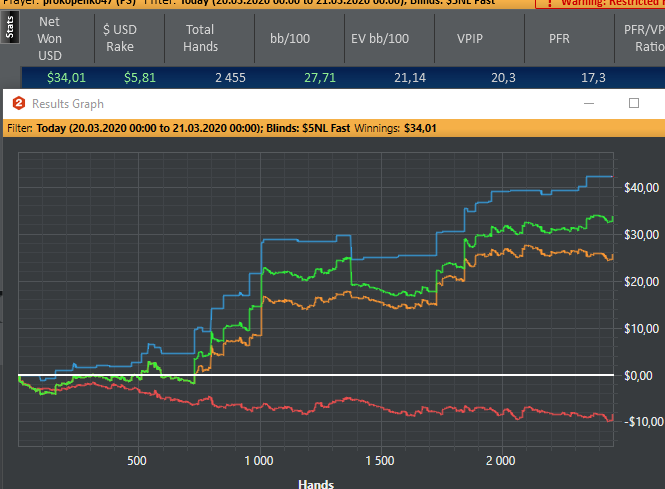The image size is (665, 489).
Task: Sort by Net Won USD column header
Action: [x=50, y=39]
